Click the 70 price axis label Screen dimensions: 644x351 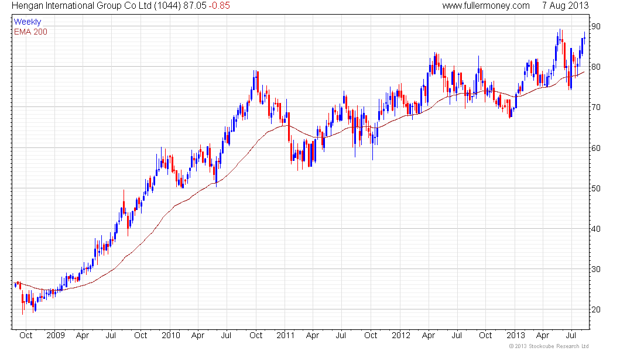[595, 107]
